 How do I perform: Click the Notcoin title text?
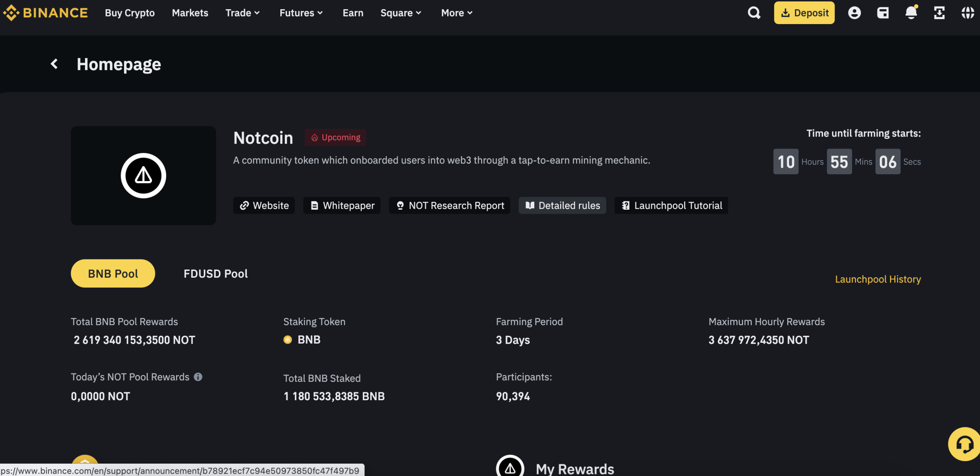click(x=263, y=138)
